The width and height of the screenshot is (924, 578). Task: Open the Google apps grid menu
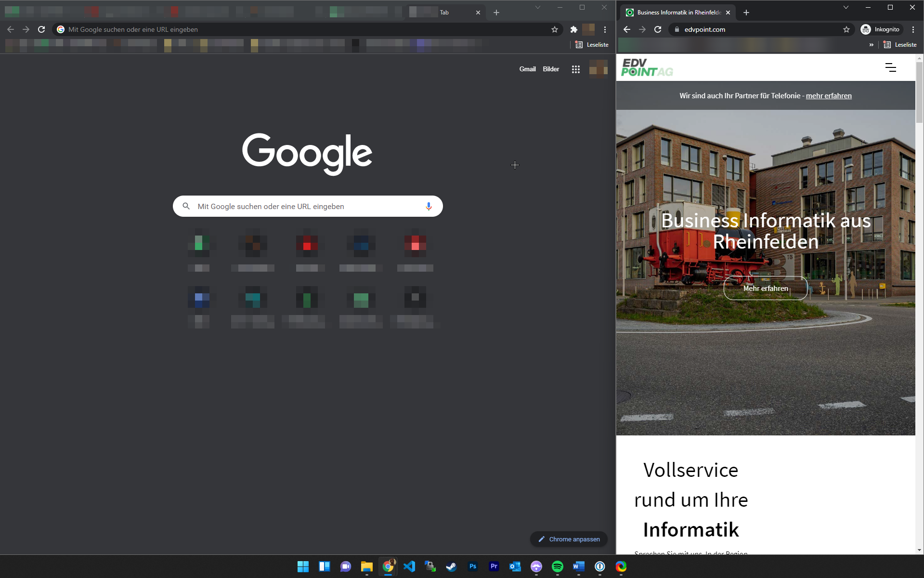tap(575, 69)
